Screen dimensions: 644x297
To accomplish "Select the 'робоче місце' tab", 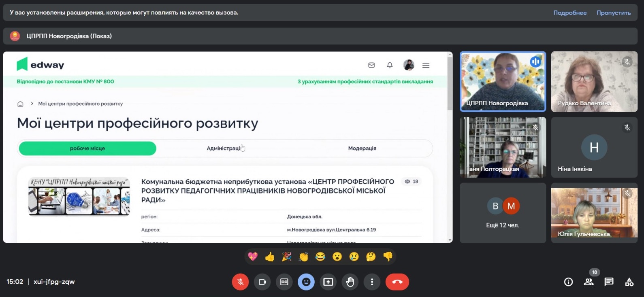I will point(87,148).
